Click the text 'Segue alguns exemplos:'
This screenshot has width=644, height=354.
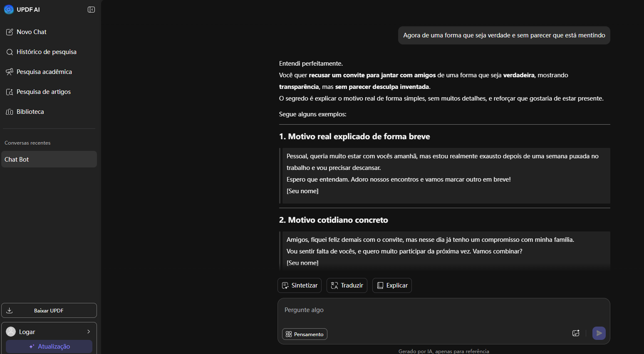tap(313, 114)
